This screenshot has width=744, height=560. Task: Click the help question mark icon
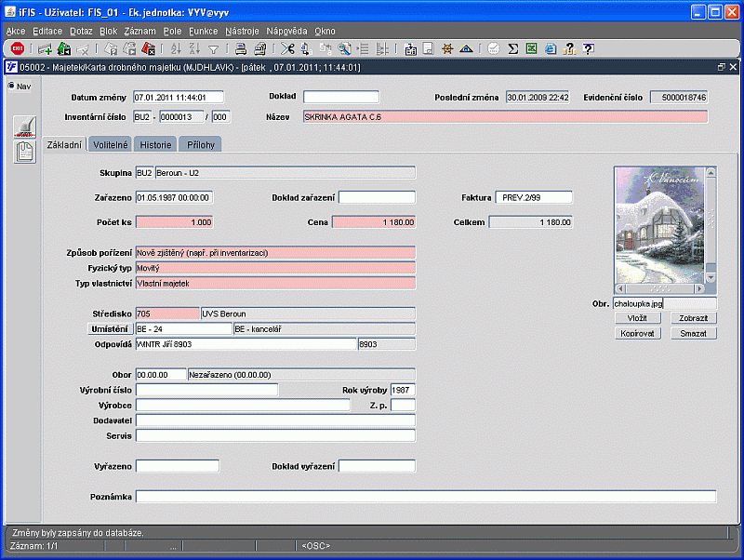[588, 48]
